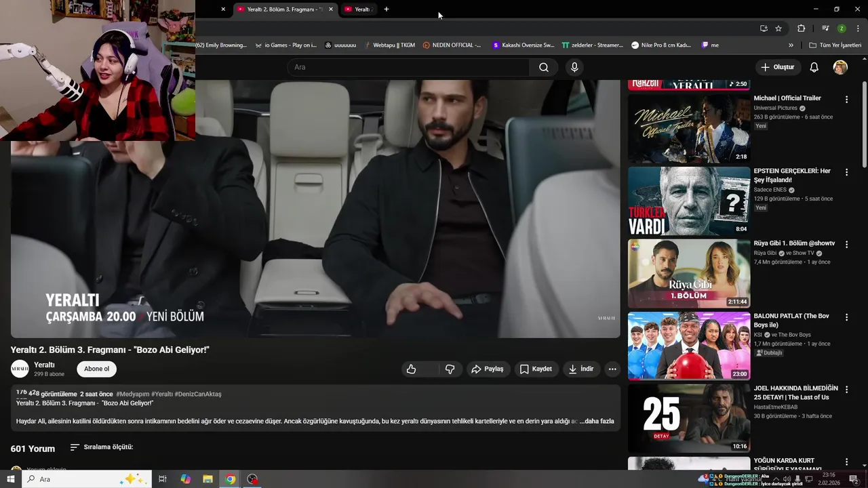
Task: Open the Tüm Yer İşaretleri folder
Action: click(x=835, y=45)
